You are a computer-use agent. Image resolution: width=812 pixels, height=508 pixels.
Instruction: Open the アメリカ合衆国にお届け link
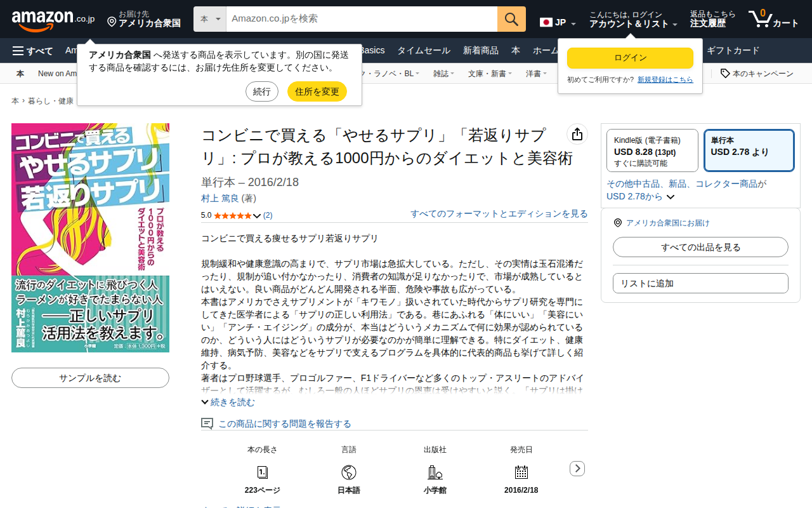(668, 223)
